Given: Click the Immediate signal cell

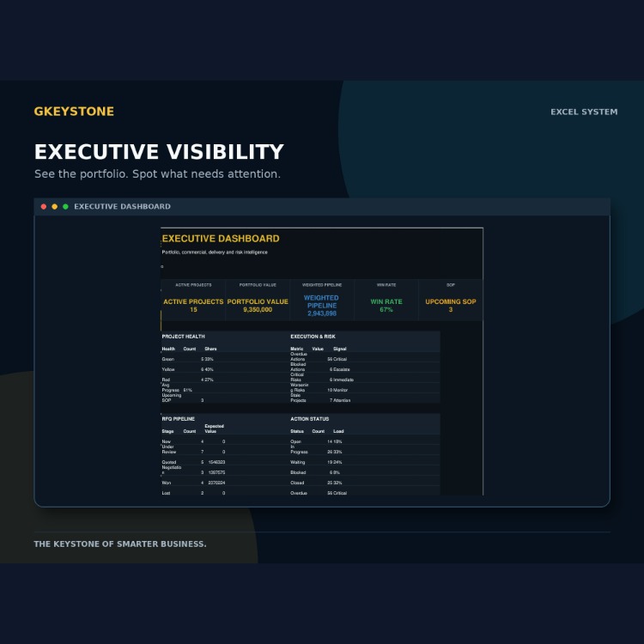Looking at the screenshot, I should 343,380.
